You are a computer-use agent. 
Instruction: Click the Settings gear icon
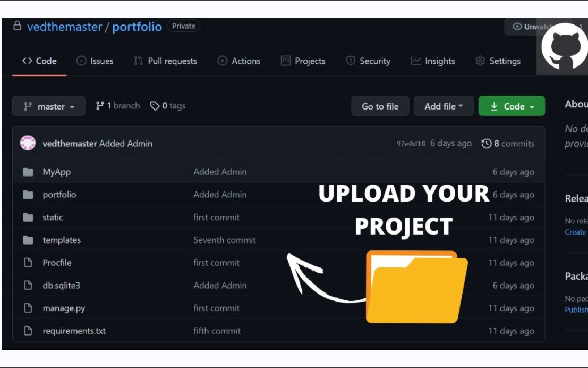[480, 61]
